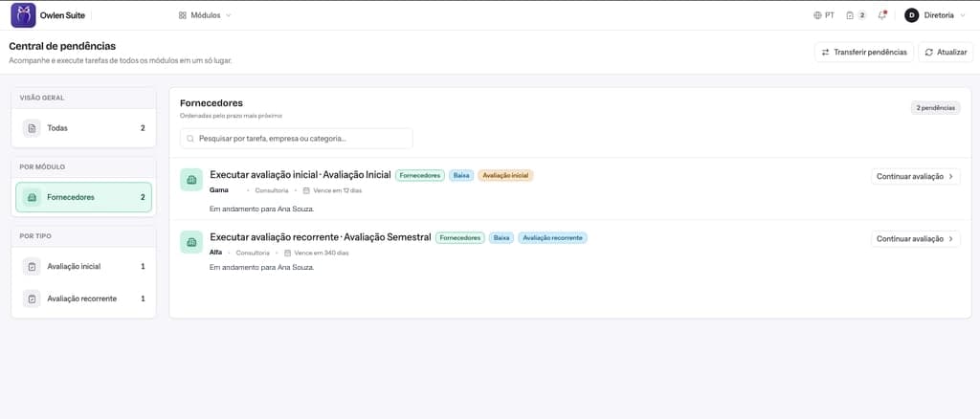Focus the Pesquisar por tarefa search field
The width and height of the screenshot is (980, 419).
click(x=297, y=139)
